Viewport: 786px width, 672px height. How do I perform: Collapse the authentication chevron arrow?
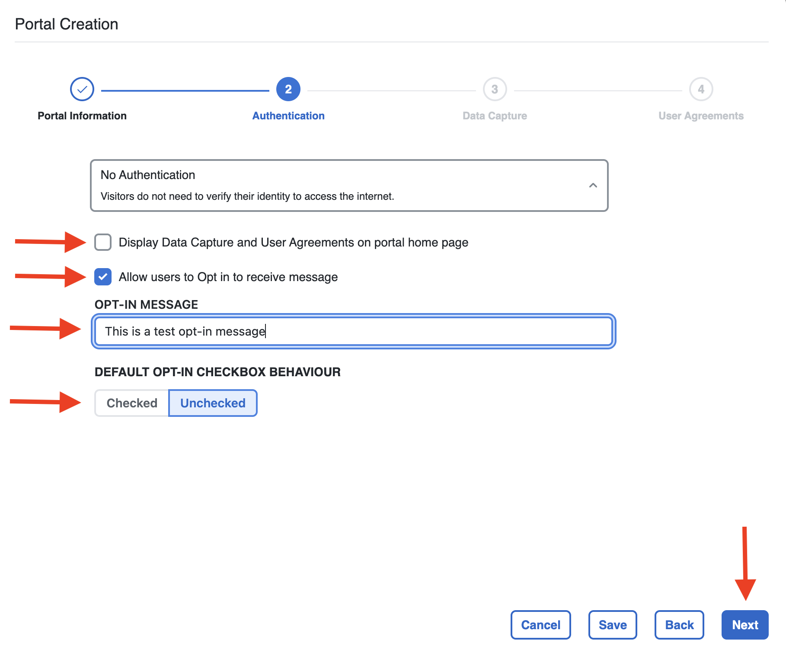tap(593, 186)
